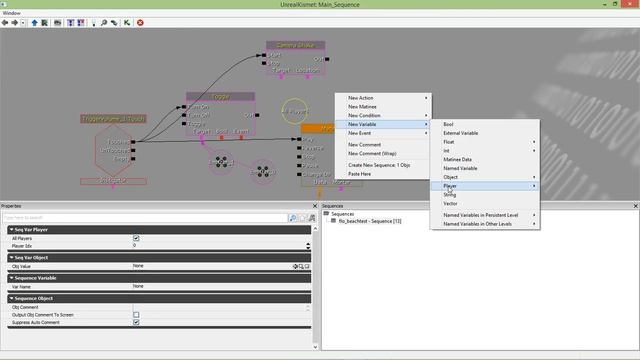The image size is (640, 360).
Task: Open the navigation history dropdown arrow
Action: [x=23, y=23]
